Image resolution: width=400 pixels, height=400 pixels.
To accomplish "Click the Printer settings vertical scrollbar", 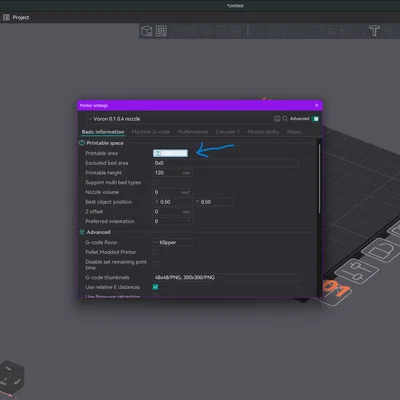I will 319,178.
